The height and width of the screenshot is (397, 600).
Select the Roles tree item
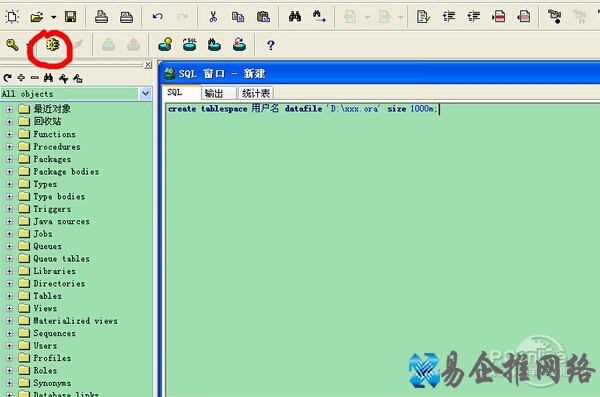click(45, 371)
